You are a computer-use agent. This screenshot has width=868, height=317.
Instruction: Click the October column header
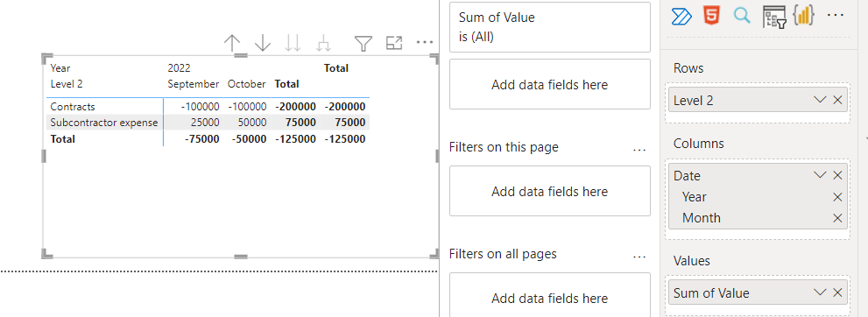click(x=246, y=84)
